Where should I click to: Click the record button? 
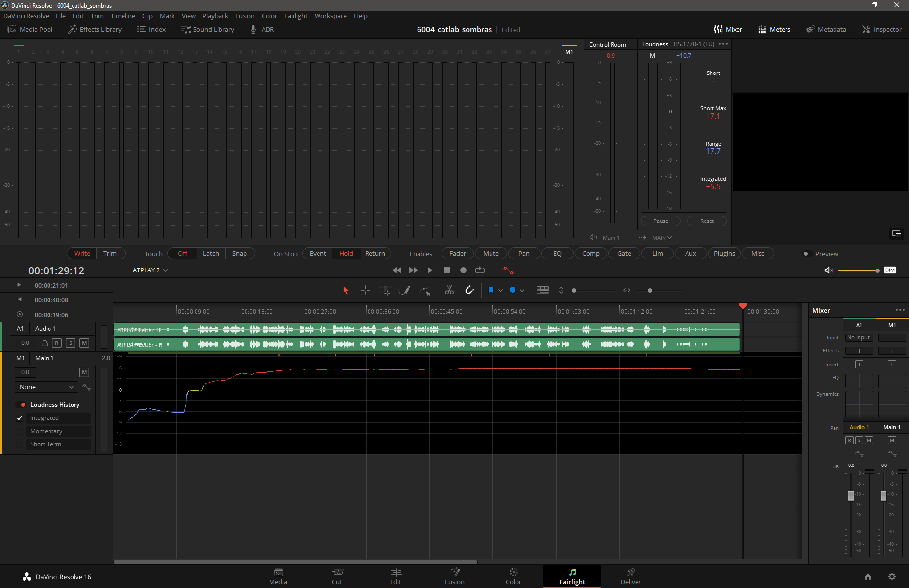click(x=463, y=270)
